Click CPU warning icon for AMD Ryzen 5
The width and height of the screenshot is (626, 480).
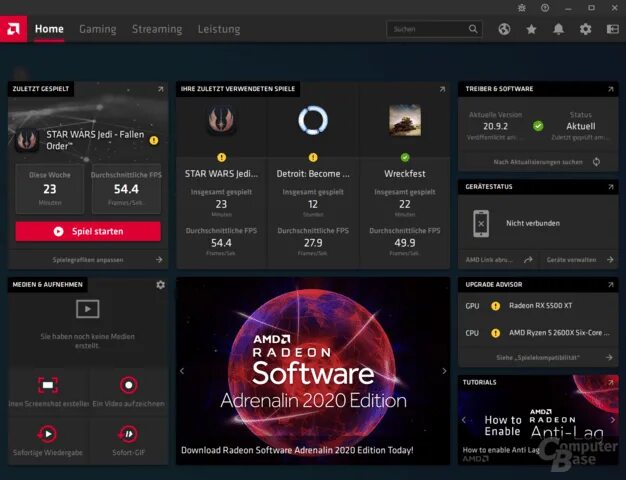495,333
